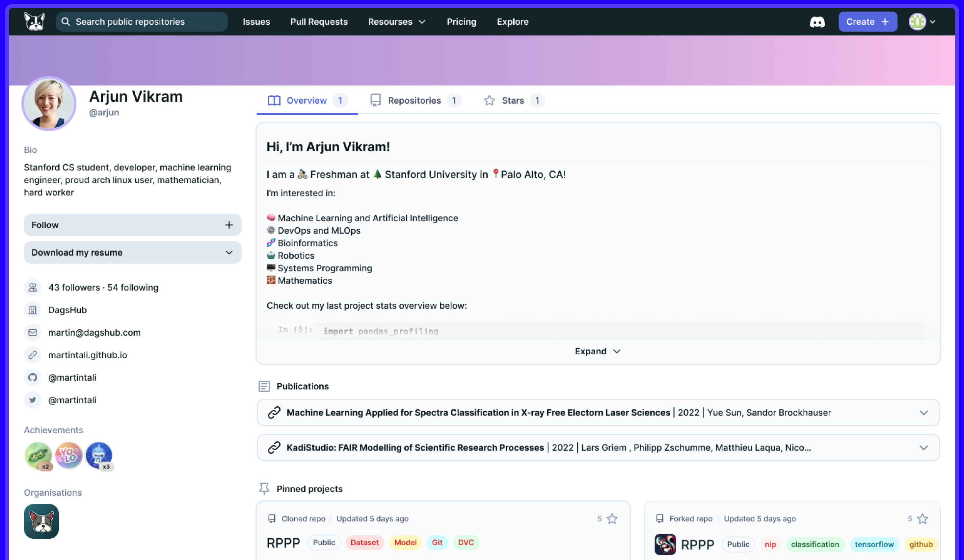This screenshot has width=964, height=560.
Task: Open the Resources dropdown menu
Action: (x=397, y=22)
